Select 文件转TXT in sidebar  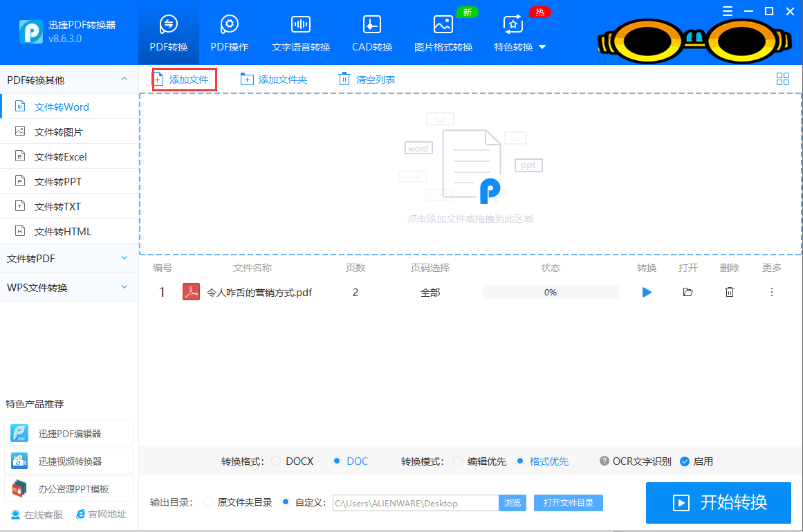69,206
